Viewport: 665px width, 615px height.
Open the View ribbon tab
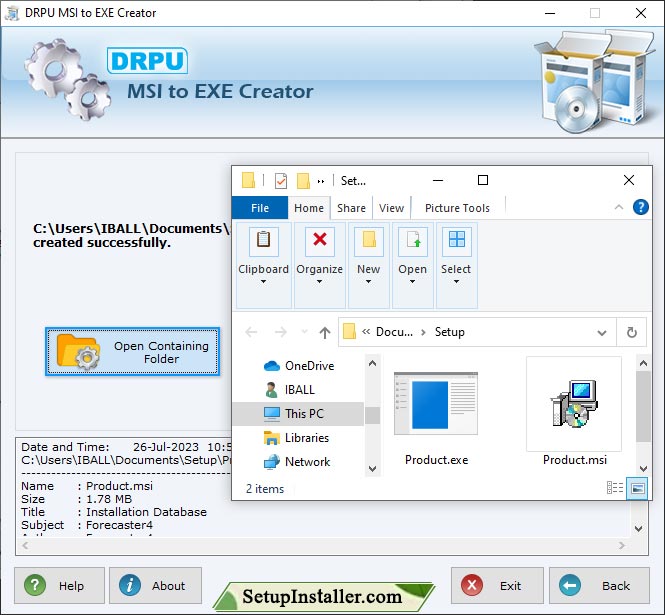point(391,208)
